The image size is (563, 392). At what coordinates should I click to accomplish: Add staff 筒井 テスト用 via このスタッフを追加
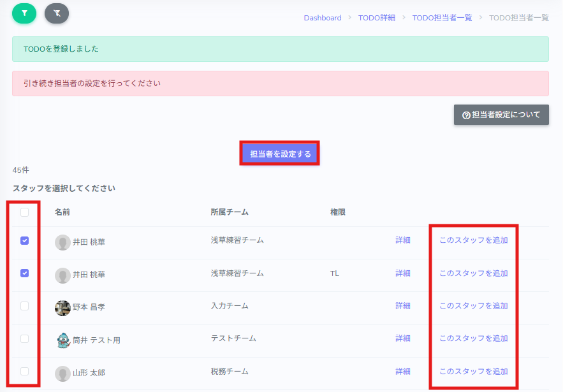click(473, 338)
